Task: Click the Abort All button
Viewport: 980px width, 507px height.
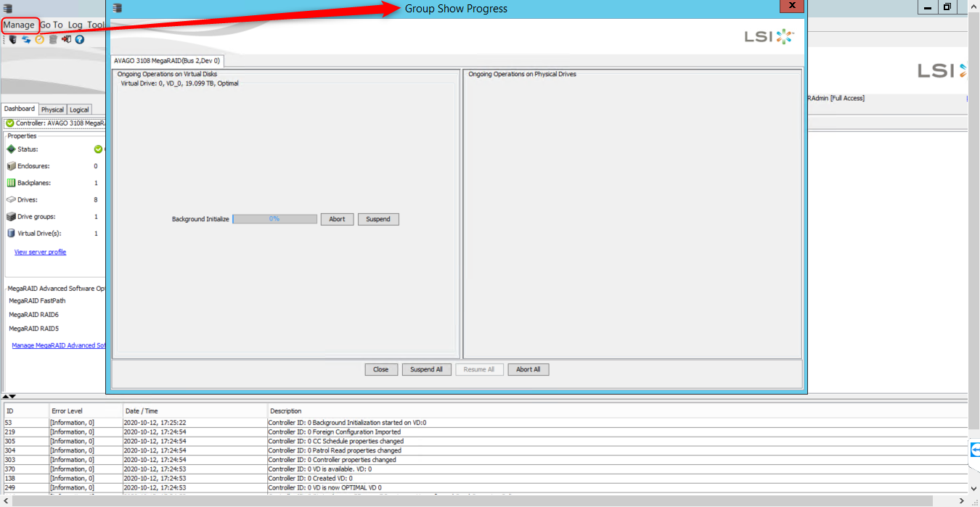Action: (528, 369)
